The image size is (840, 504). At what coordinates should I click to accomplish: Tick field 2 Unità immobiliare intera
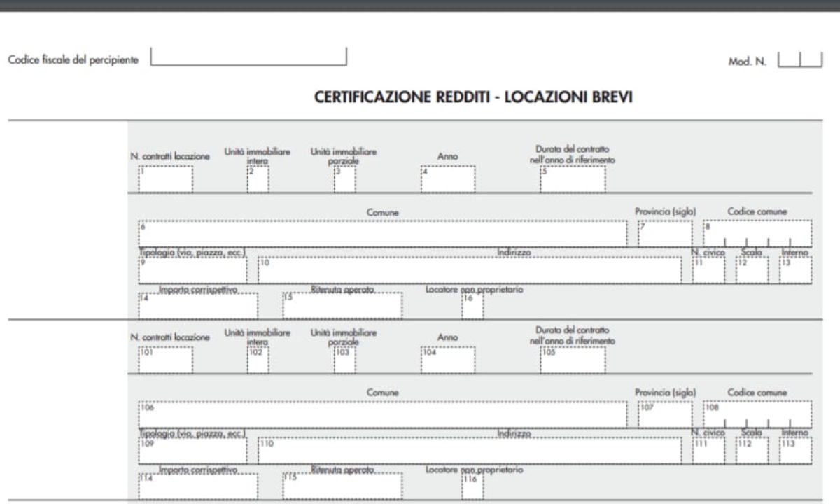pyautogui.click(x=258, y=179)
